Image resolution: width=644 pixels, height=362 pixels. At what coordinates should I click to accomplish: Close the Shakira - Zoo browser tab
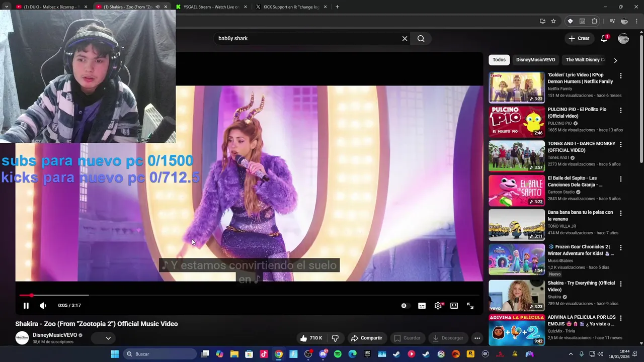(x=166, y=7)
